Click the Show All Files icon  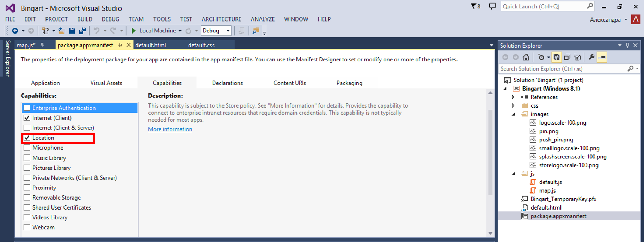[577, 57]
